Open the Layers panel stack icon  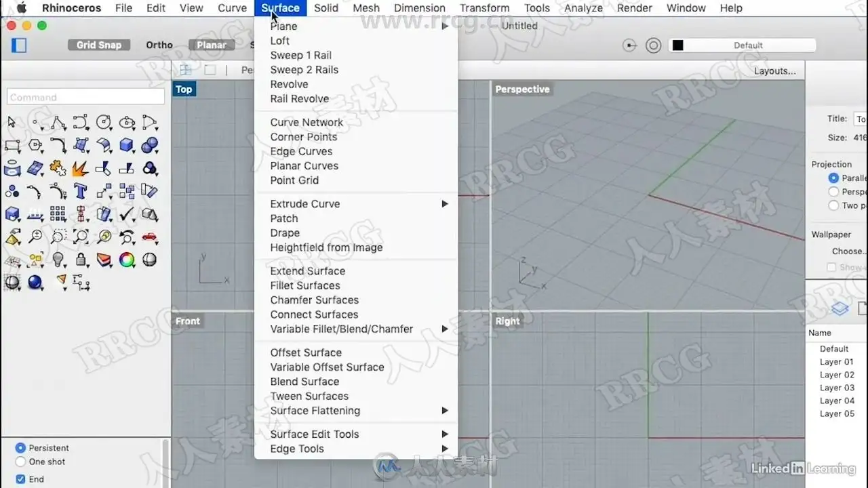840,309
